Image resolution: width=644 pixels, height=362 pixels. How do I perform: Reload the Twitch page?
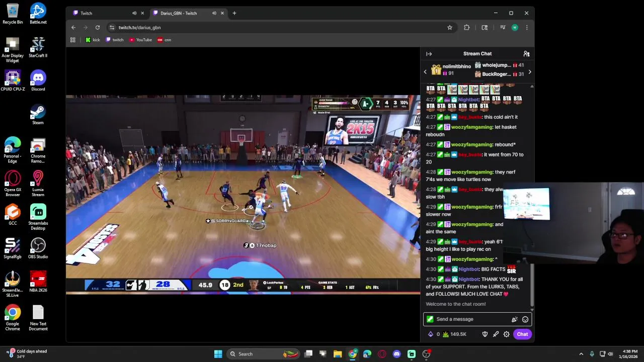[x=98, y=28]
